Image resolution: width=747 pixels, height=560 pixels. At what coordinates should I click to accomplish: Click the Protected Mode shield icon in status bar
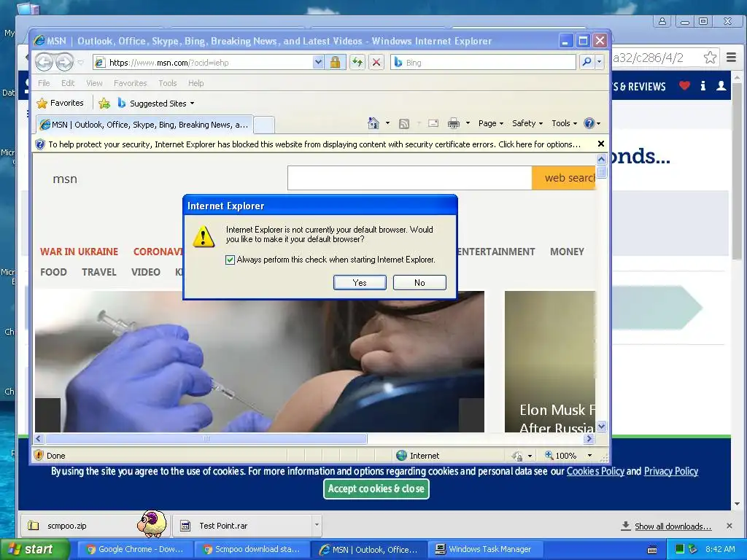click(517, 456)
